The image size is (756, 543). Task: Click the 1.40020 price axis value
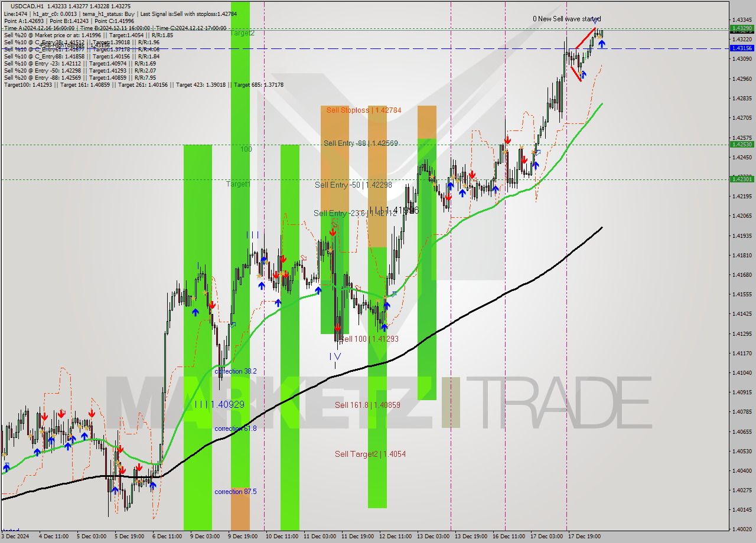(x=742, y=529)
